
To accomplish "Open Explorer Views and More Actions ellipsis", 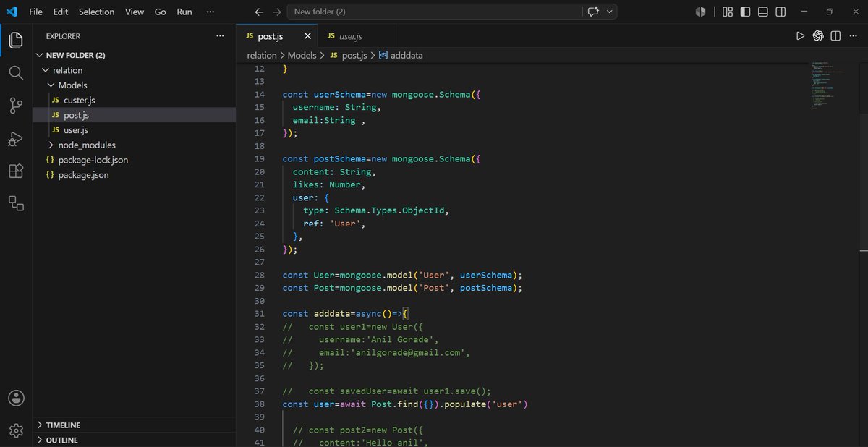I will [220, 36].
